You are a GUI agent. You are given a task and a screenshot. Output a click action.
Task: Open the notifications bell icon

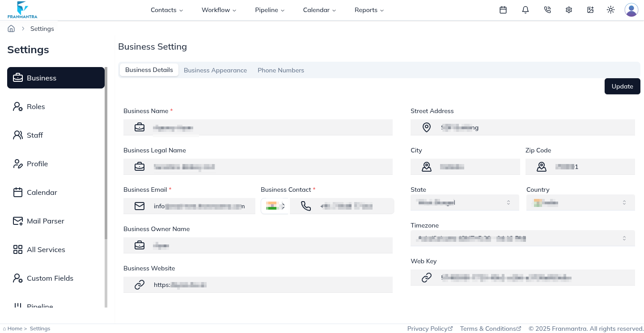(x=525, y=9)
